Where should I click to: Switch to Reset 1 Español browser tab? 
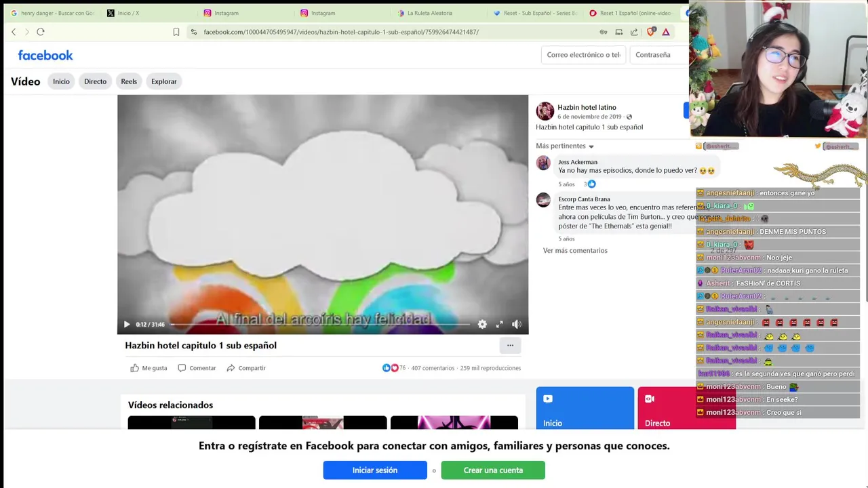point(632,13)
